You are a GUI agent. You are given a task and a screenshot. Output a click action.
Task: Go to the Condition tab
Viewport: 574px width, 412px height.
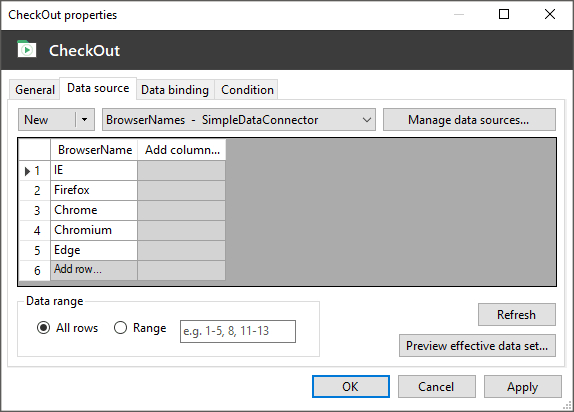247,90
